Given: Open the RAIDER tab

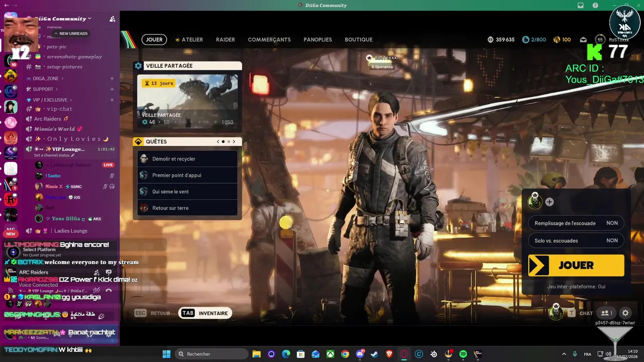Looking at the screenshot, I should click(x=225, y=40).
